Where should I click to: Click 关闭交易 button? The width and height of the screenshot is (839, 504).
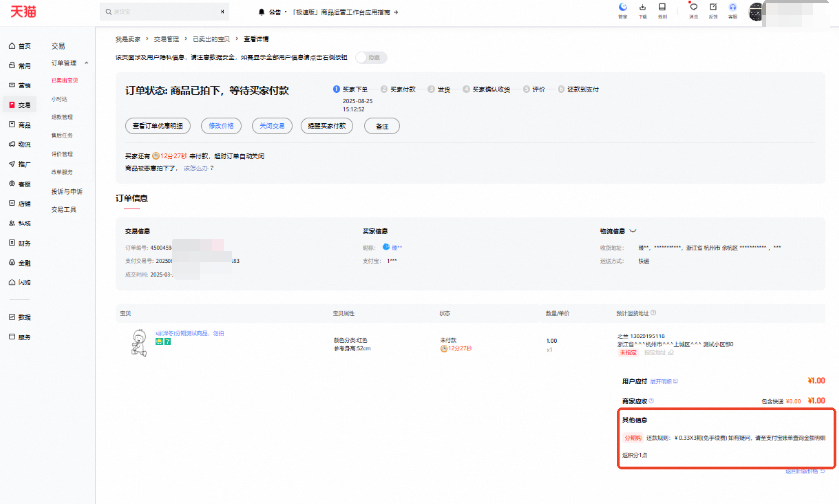[x=272, y=126]
